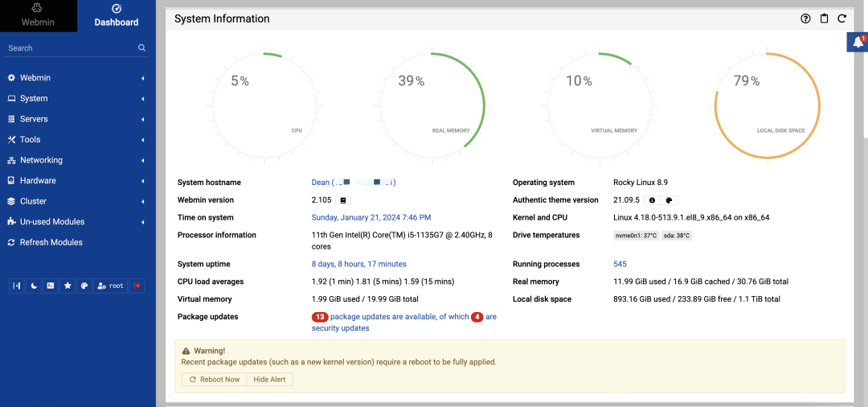Click the Reboot Now button
Image resolution: width=868 pixels, height=407 pixels.
[x=214, y=379]
